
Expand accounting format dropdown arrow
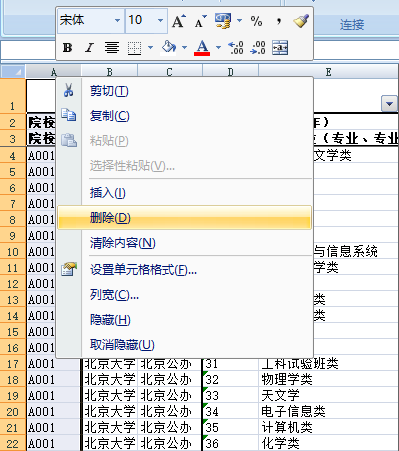pos(239,21)
